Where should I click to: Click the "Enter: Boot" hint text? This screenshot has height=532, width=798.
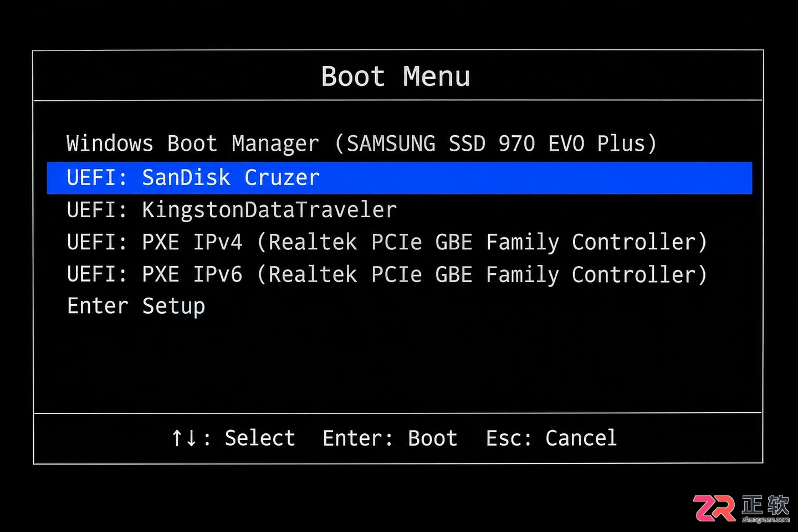pyautogui.click(x=390, y=438)
